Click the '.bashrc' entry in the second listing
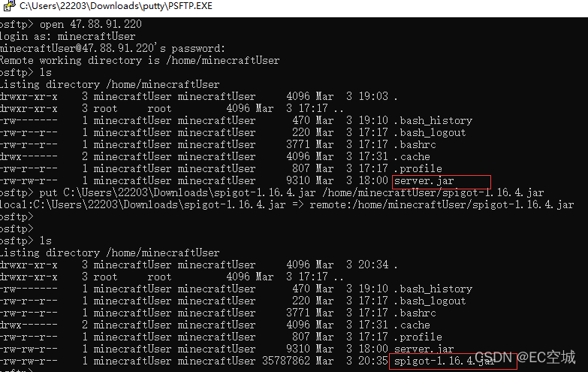Image resolution: width=588 pixels, height=372 pixels. pos(415,313)
